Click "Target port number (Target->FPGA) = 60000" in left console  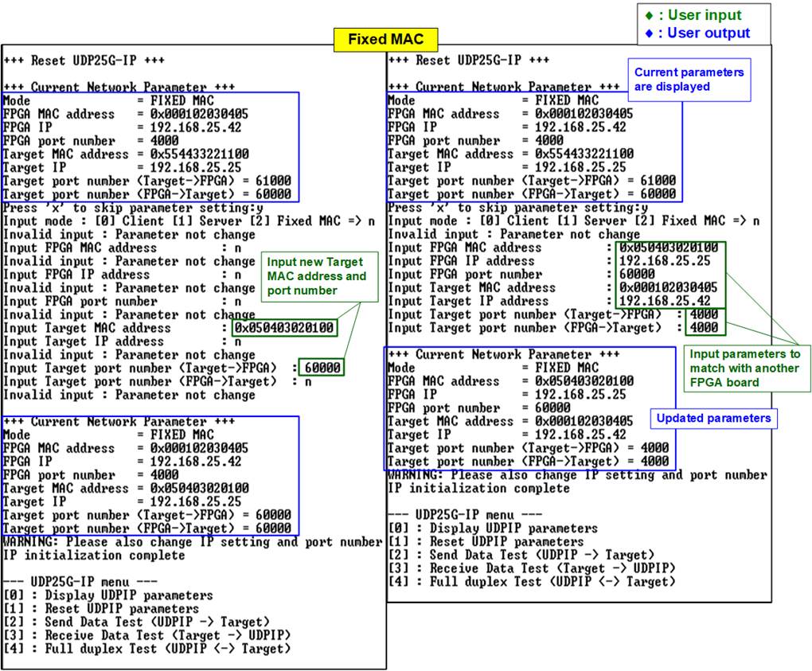point(147,515)
